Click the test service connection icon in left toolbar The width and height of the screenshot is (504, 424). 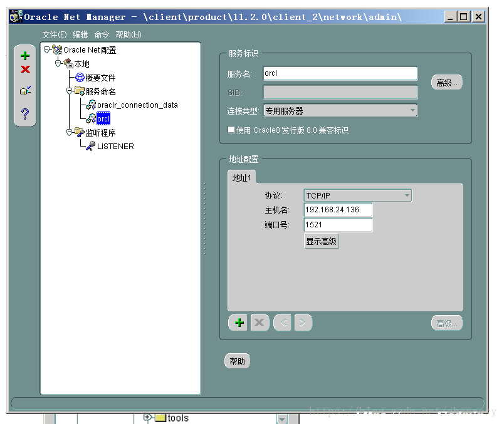pos(25,91)
